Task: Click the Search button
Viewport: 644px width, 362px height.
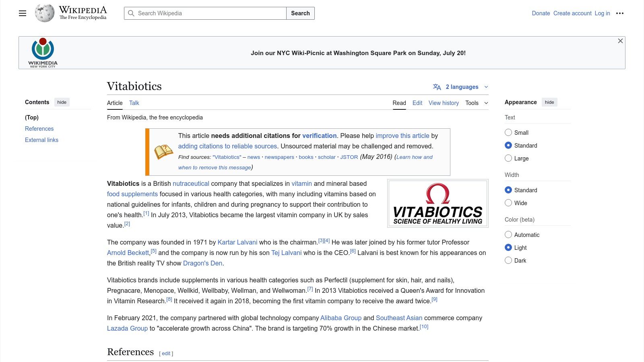Action: pyautogui.click(x=300, y=13)
